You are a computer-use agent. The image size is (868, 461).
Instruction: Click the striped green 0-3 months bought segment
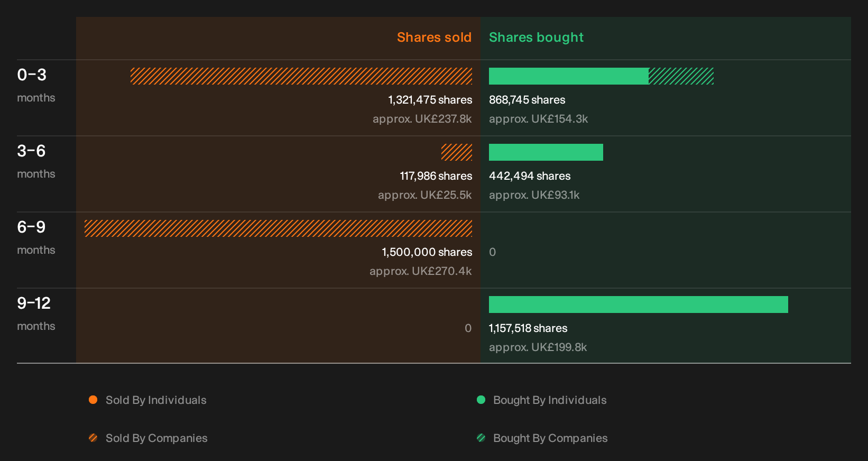(x=681, y=76)
